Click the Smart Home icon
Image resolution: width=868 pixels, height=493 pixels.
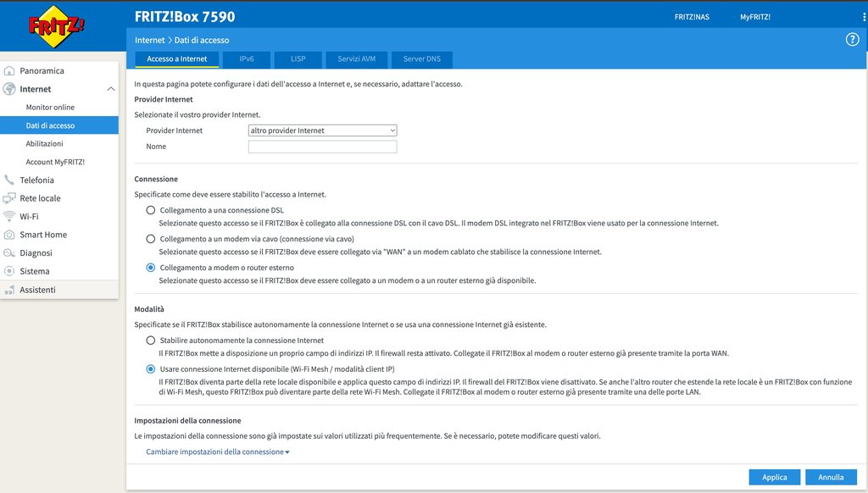point(9,235)
